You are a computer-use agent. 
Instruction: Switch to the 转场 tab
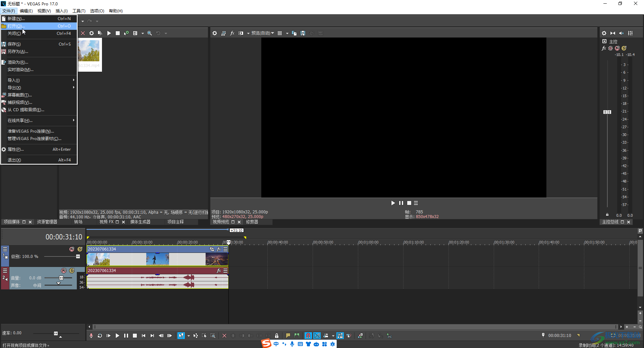coord(78,222)
